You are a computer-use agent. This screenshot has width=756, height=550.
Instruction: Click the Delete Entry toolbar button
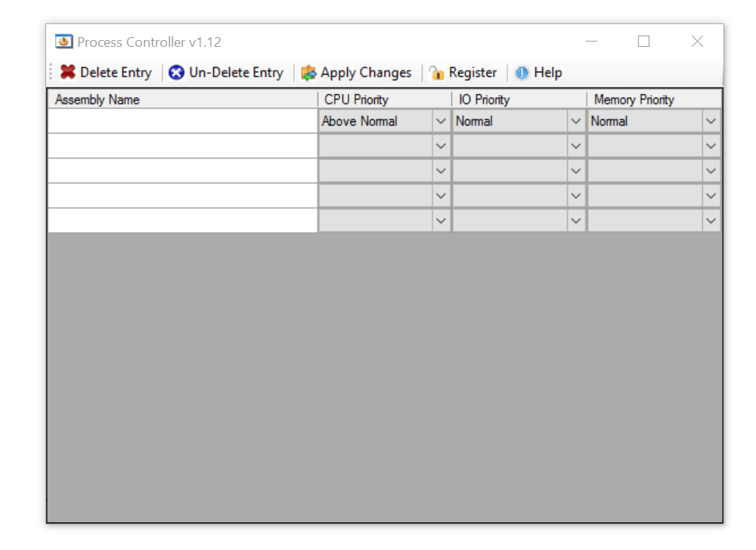(106, 73)
